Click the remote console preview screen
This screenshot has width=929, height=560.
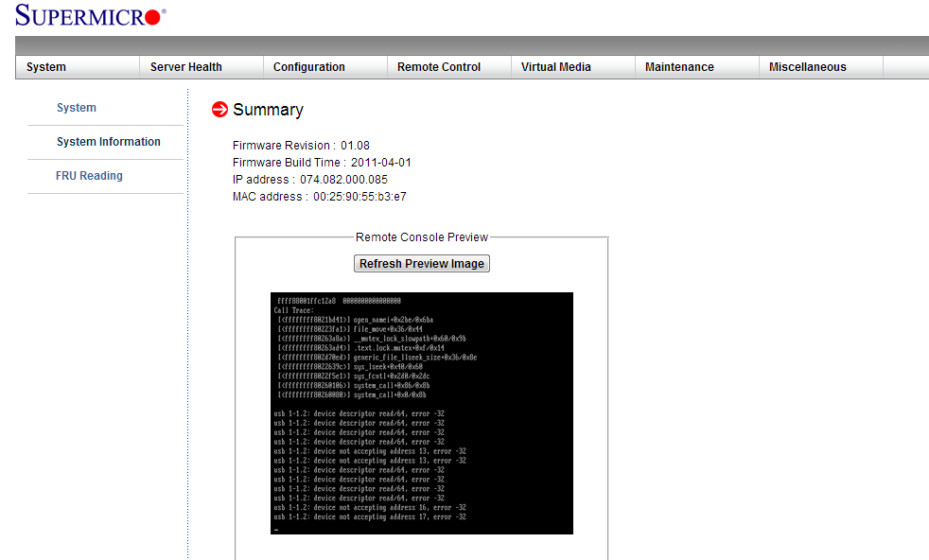422,413
